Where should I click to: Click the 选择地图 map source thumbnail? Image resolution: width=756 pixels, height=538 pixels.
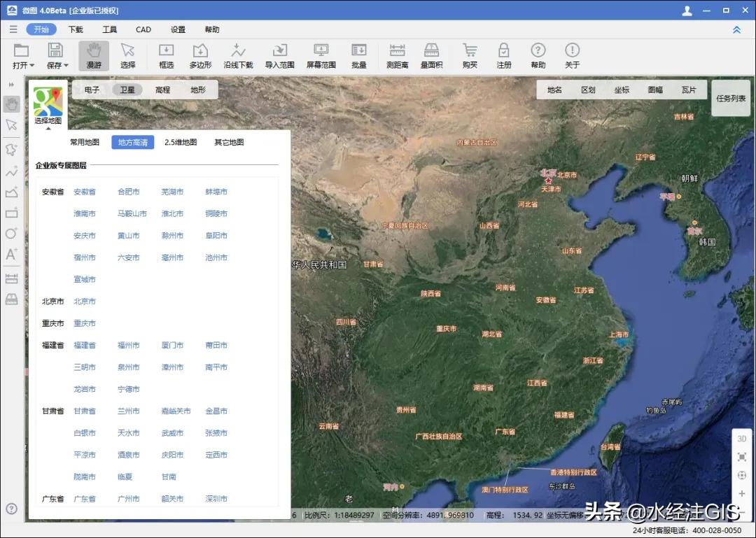coord(48,103)
